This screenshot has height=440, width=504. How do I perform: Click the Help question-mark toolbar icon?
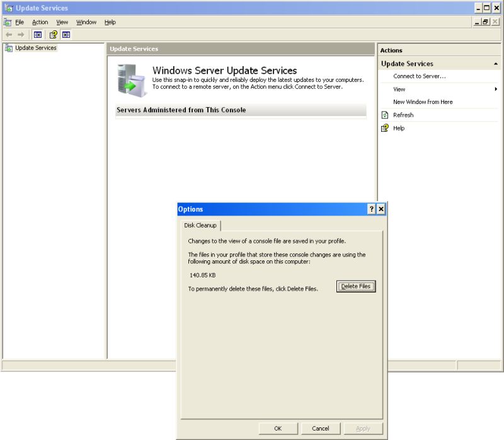(52, 35)
